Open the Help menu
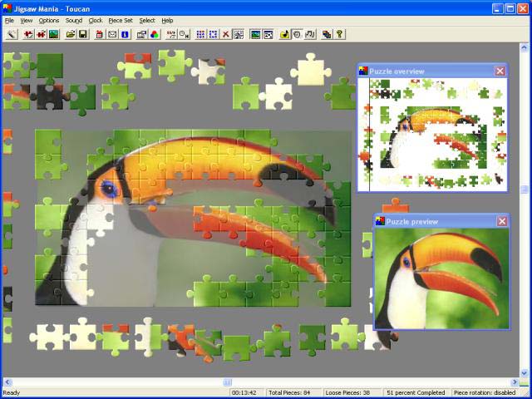This screenshot has height=399, width=532. [x=167, y=20]
